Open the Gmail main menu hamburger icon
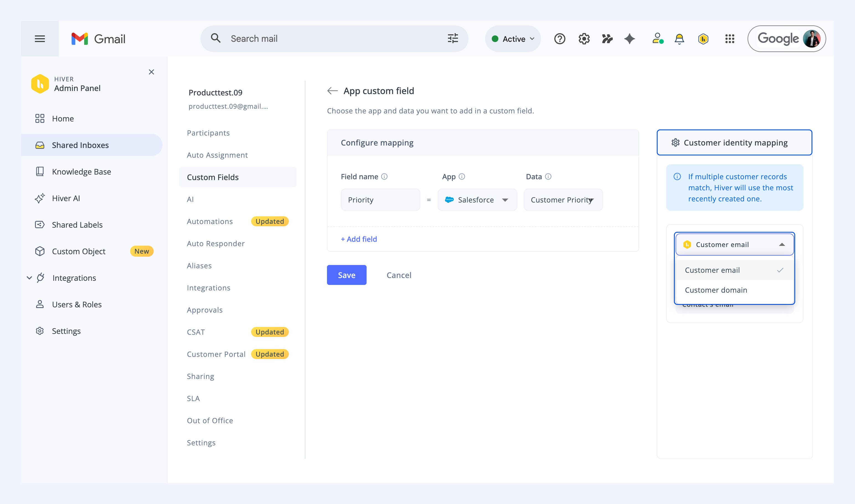The width and height of the screenshot is (855, 504). (40, 39)
